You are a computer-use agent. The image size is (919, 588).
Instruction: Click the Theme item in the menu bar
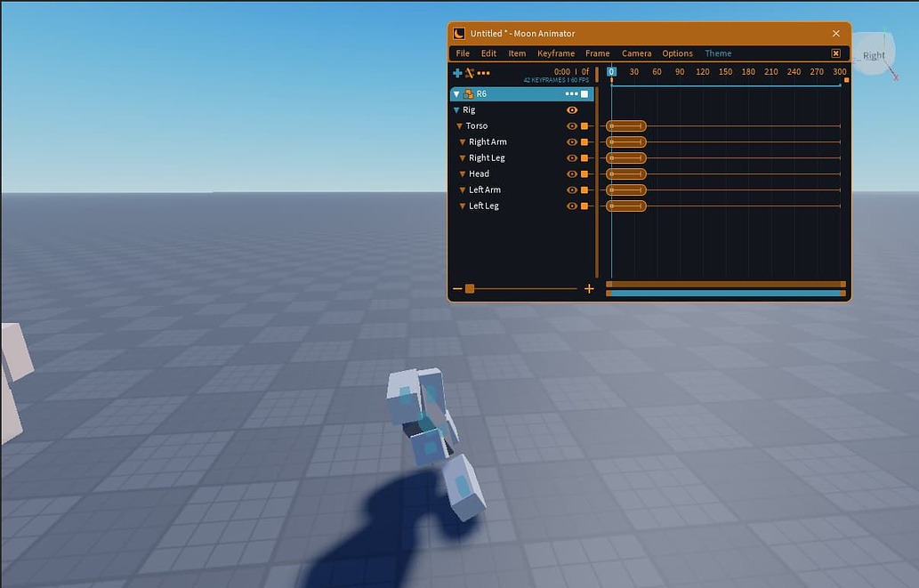pyautogui.click(x=719, y=52)
